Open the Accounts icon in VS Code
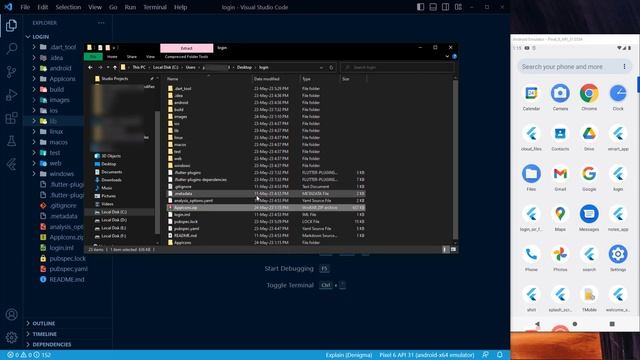640x360 pixels. click(x=11, y=314)
